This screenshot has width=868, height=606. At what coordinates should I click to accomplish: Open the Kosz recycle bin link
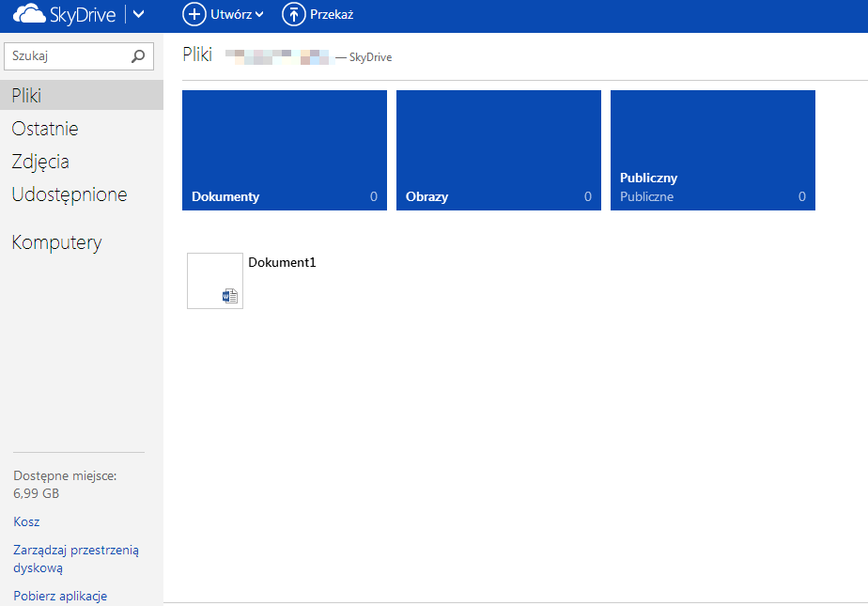pos(26,521)
